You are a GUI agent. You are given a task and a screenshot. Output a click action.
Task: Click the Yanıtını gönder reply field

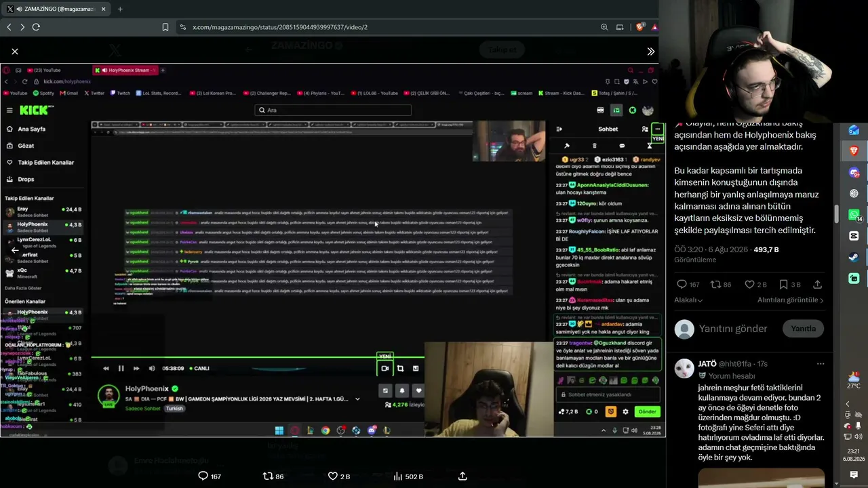pyautogui.click(x=733, y=329)
